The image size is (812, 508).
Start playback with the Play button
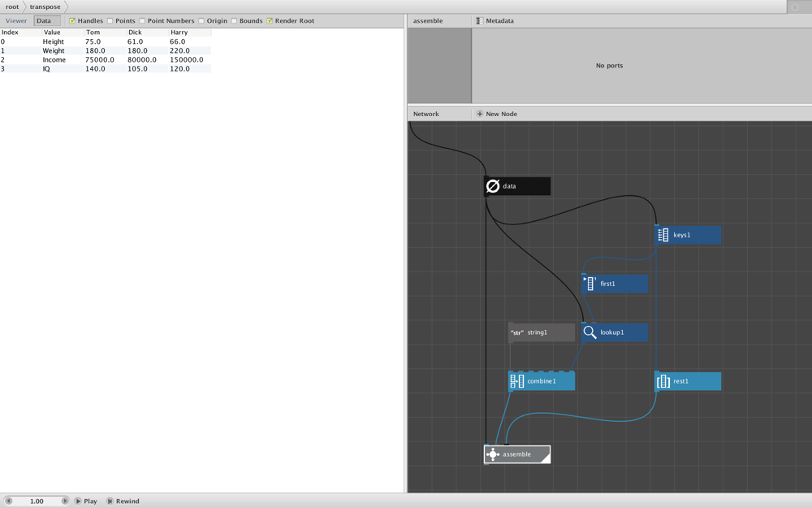86,501
